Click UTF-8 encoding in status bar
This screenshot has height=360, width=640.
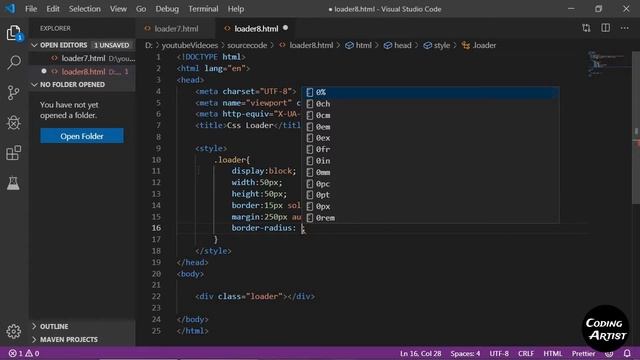(499, 353)
